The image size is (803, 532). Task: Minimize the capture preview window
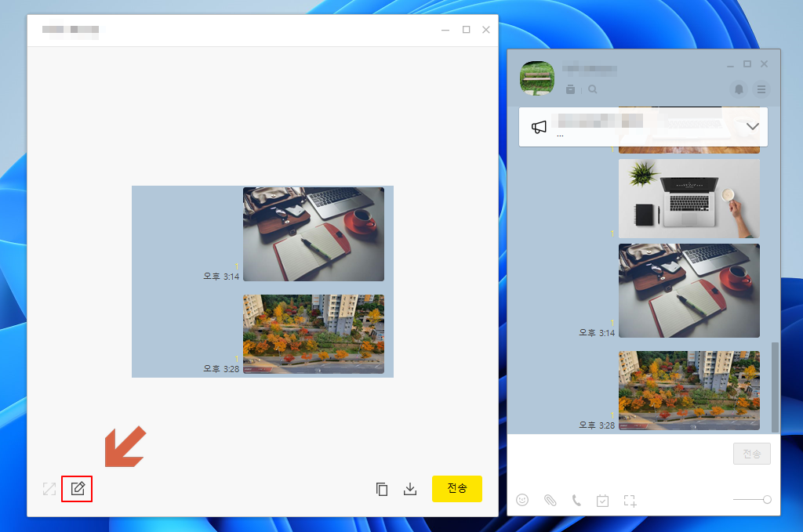click(445, 31)
